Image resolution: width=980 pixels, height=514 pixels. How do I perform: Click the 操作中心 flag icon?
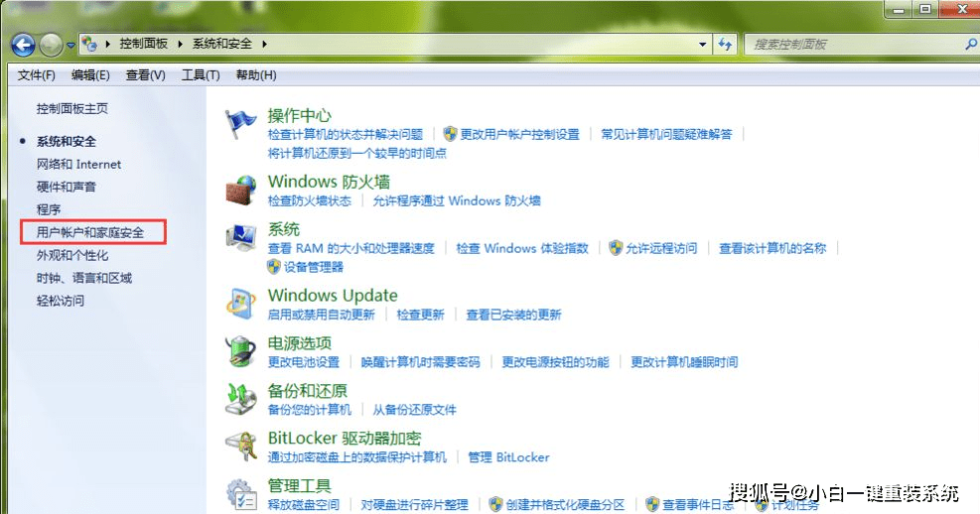pos(240,124)
